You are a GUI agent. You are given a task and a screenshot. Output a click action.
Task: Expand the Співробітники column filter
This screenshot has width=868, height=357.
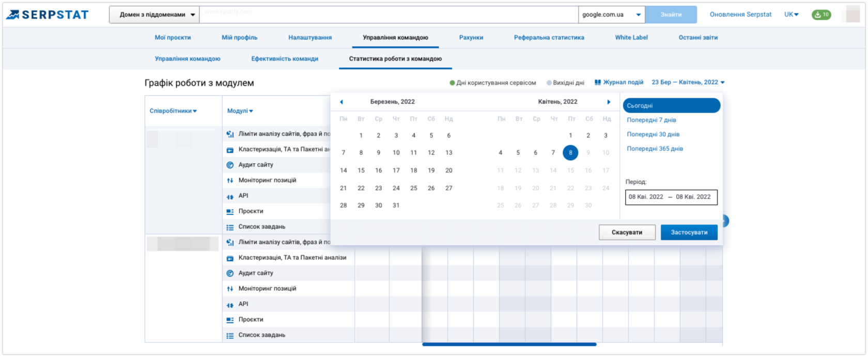(x=173, y=111)
